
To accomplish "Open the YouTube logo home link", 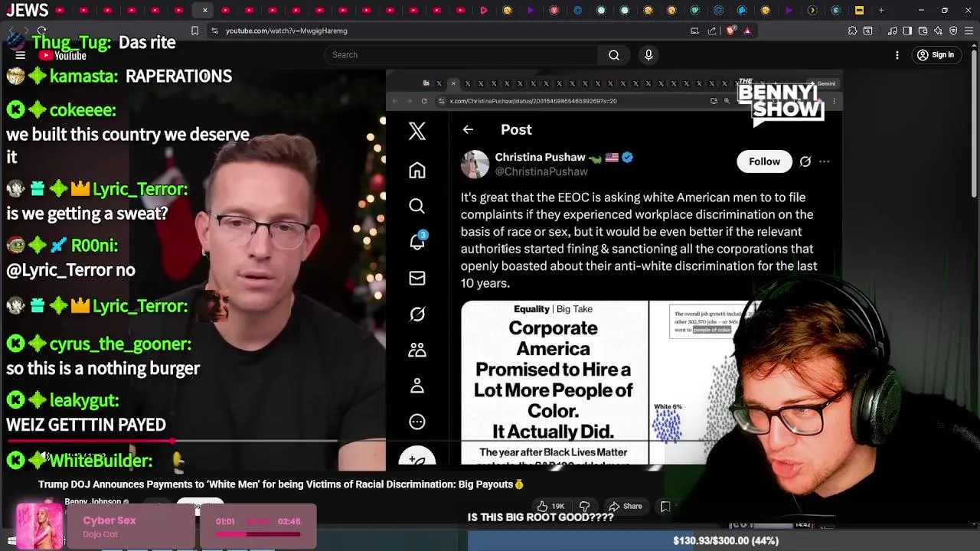I will (63, 55).
